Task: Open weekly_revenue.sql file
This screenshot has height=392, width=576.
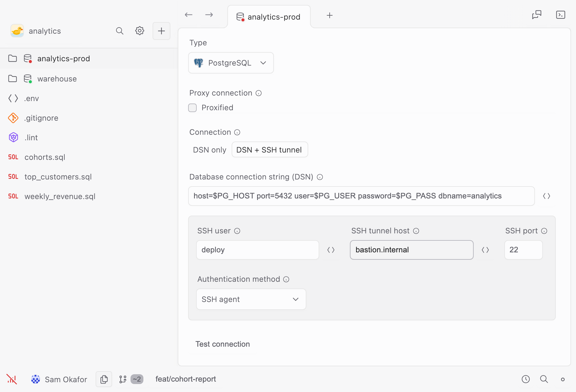Action: pyautogui.click(x=89, y=196)
